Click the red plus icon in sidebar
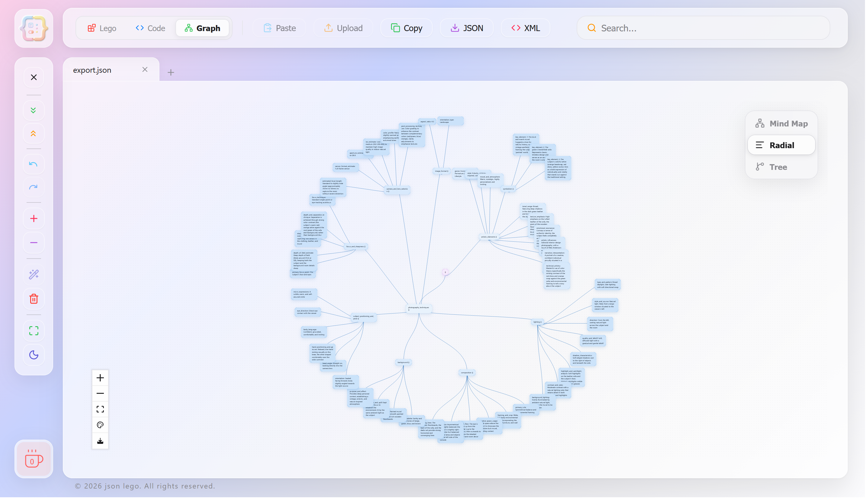 pyautogui.click(x=34, y=219)
